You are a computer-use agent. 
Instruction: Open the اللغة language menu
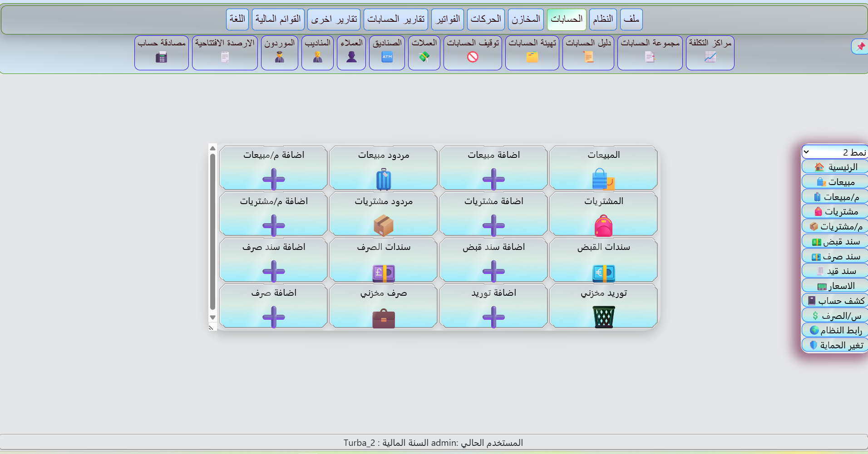(x=237, y=19)
